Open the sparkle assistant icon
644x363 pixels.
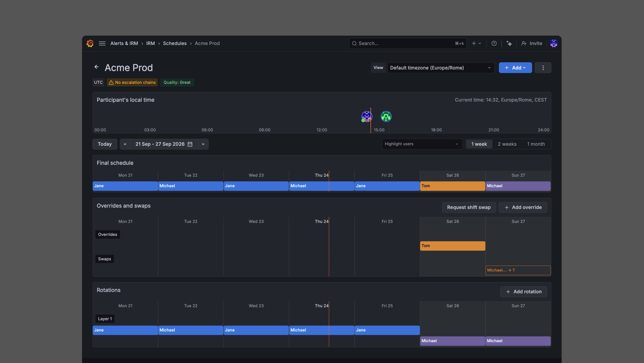coord(509,43)
